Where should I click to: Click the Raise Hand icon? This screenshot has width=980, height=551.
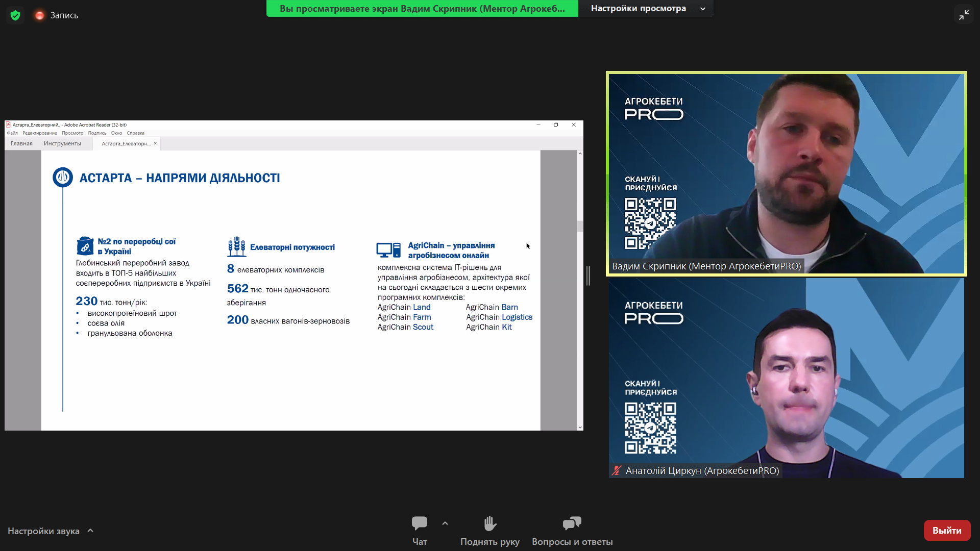[490, 523]
